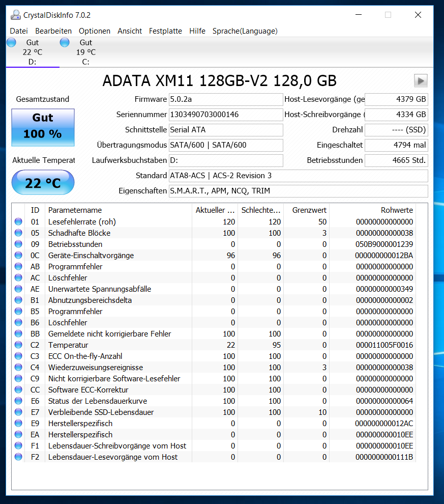The width and height of the screenshot is (444, 504).
Task: Click status orb for B5 Programmfehler row
Action: coord(18,311)
